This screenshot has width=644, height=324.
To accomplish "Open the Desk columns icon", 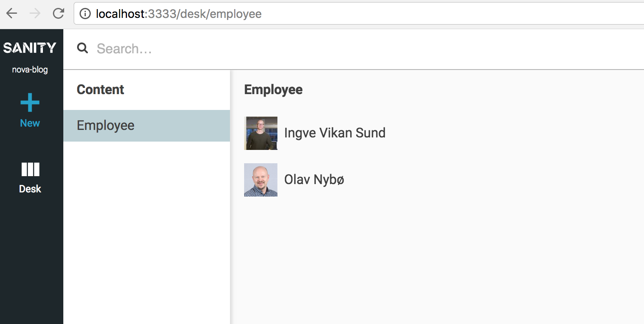I will coord(30,169).
